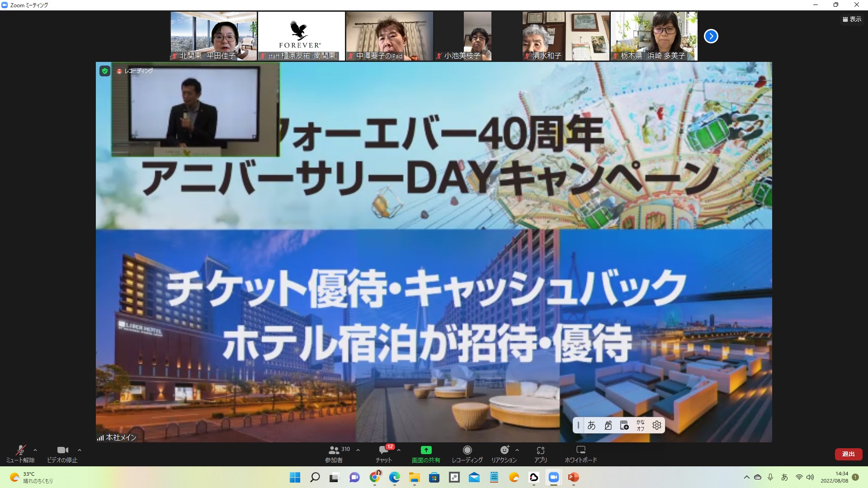Open Microsoft Edge from taskbar
The width and height of the screenshot is (868, 488).
click(x=395, y=477)
